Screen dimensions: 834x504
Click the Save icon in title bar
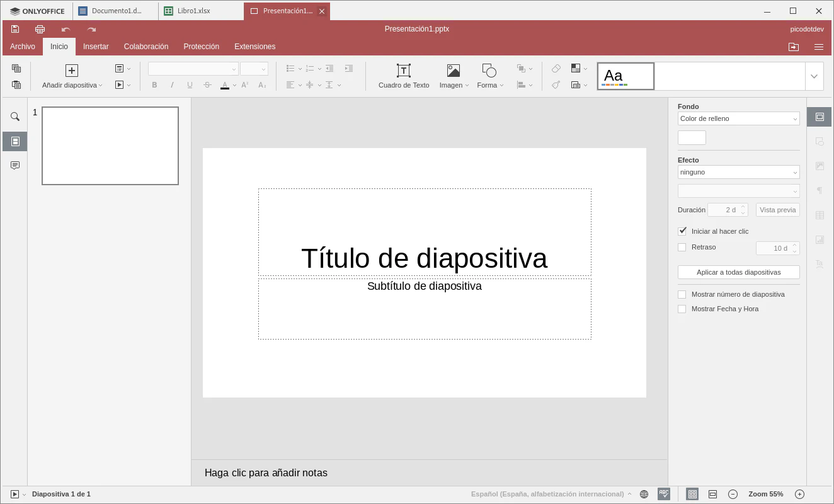point(15,29)
